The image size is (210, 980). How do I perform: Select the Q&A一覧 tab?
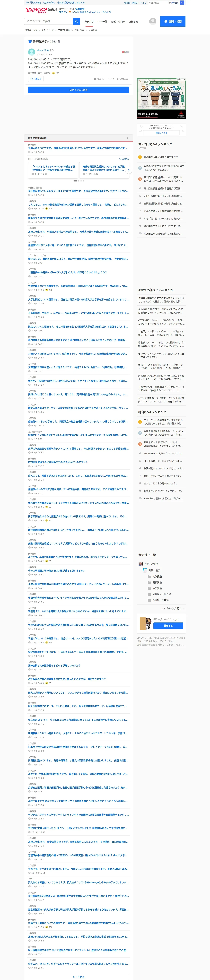click(x=103, y=22)
